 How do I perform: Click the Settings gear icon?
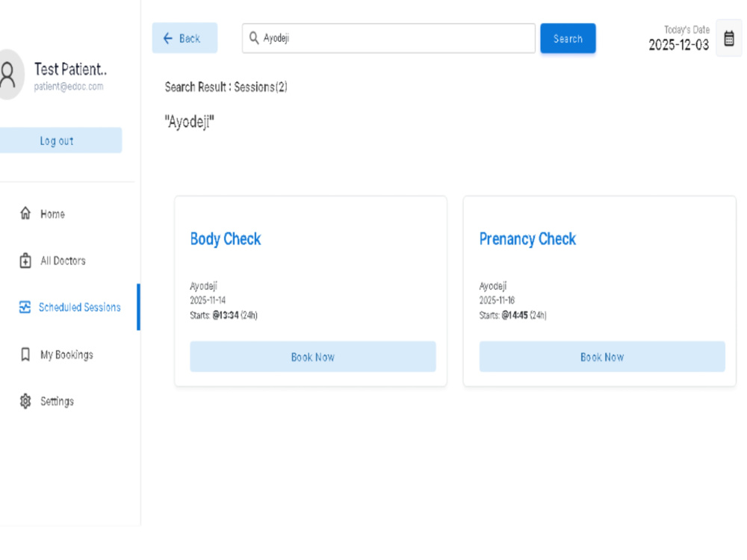(x=25, y=402)
